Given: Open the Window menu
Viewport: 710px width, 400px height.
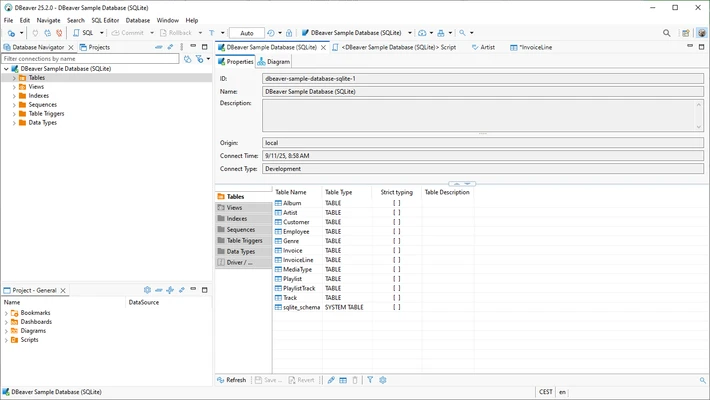Looking at the screenshot, I should [x=168, y=20].
